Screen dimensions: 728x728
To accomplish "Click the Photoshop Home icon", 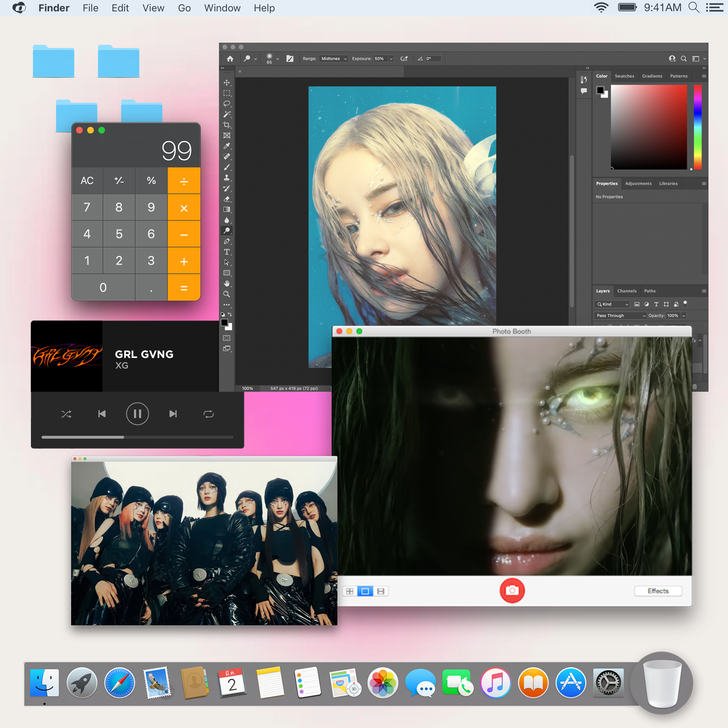I will click(x=230, y=59).
